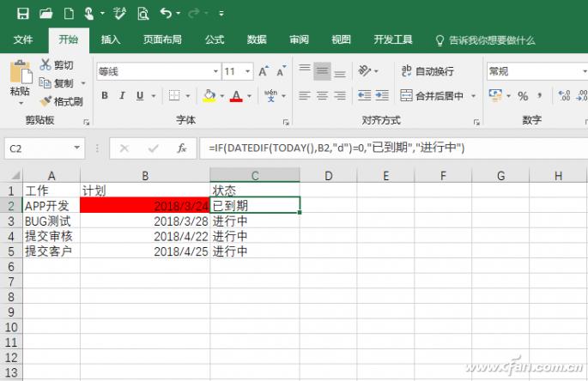Click the Decrease Font Size icon
Viewport: 588px width, 381px height.
(282, 71)
